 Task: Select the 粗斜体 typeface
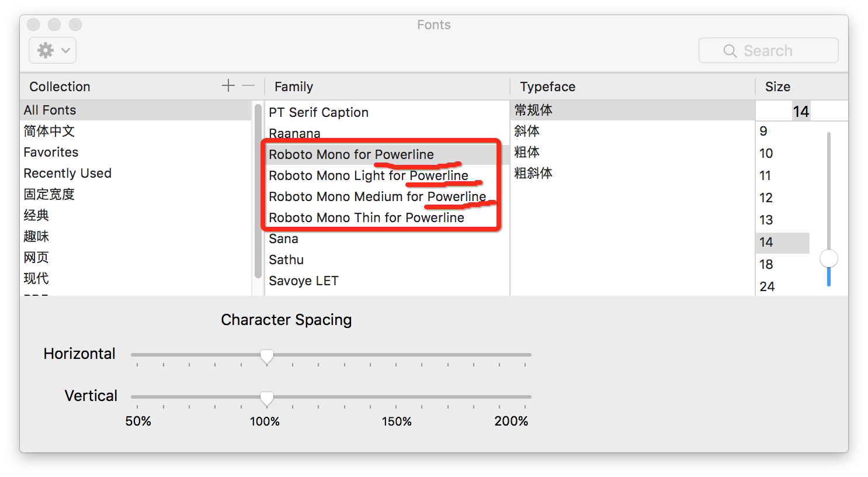[x=633, y=173]
